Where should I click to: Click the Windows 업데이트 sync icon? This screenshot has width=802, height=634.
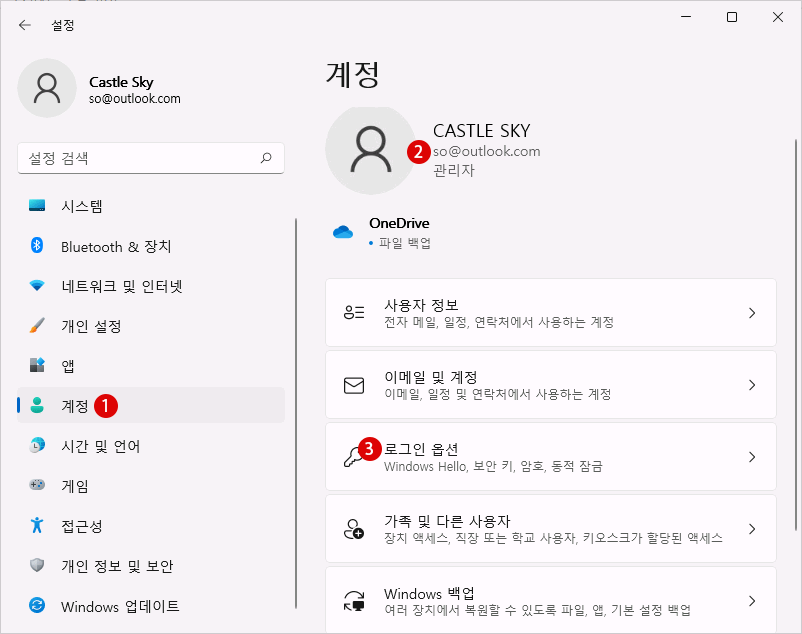point(37,605)
